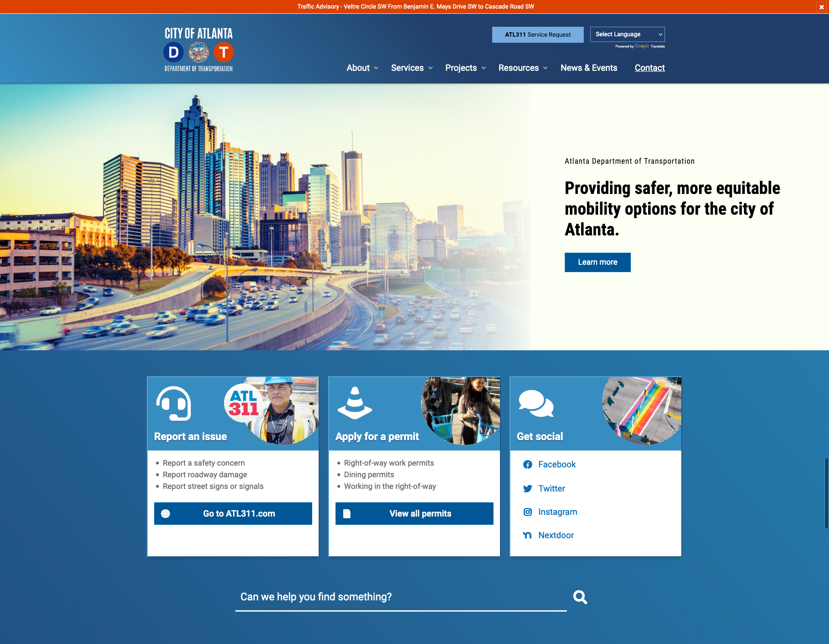The height and width of the screenshot is (644, 829).
Task: Click the speech bubble social icon
Action: pos(536,403)
